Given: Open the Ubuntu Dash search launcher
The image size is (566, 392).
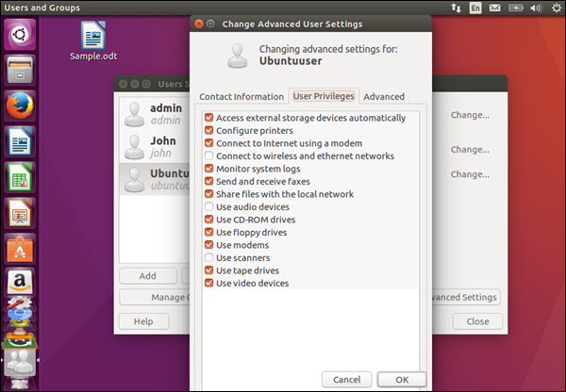Looking at the screenshot, I should (20, 35).
